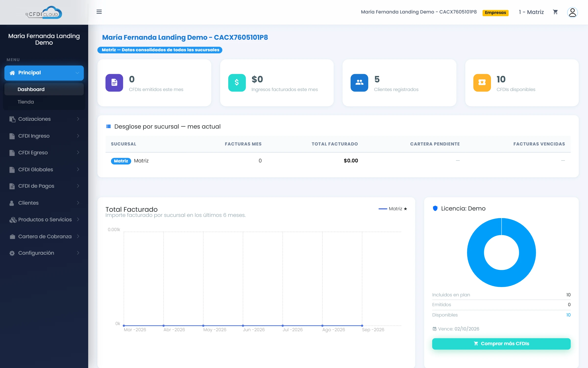Collapse the Principal menu chevron
The width and height of the screenshot is (588, 368).
77,73
